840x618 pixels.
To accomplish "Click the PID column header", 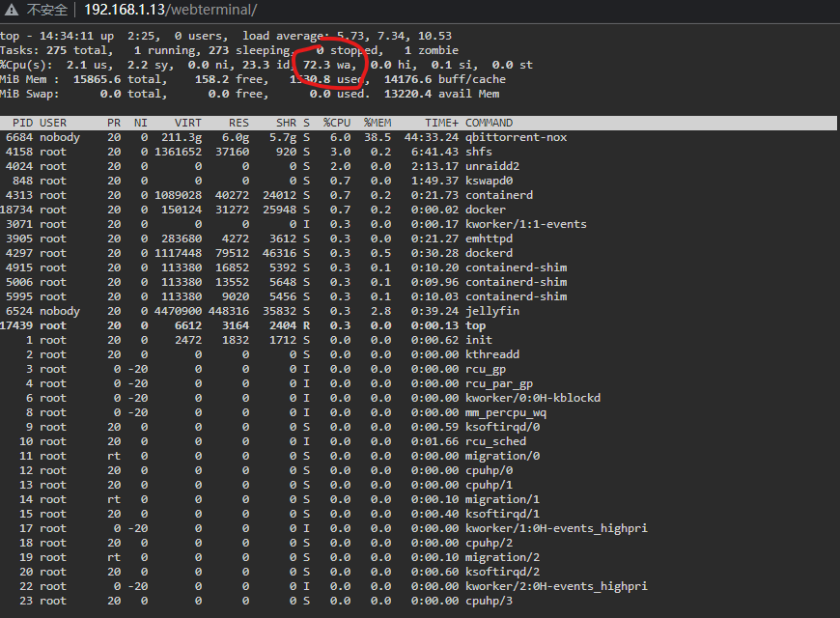I will point(22,123).
